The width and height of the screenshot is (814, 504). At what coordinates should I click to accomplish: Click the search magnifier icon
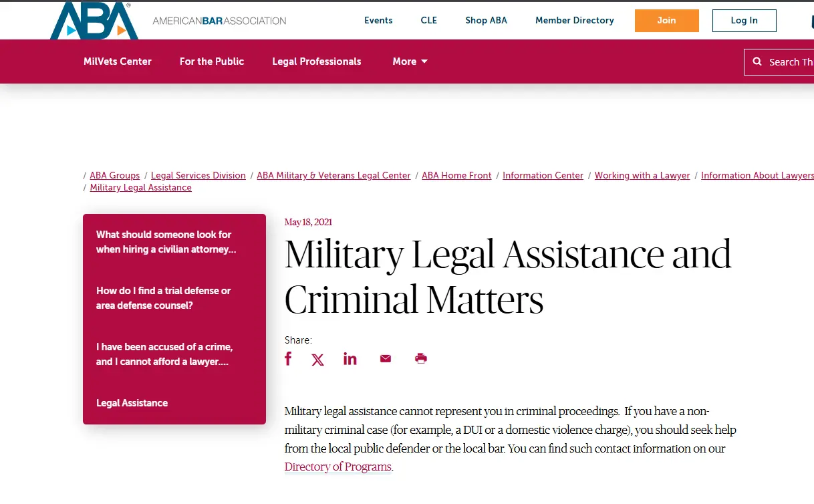[757, 61]
